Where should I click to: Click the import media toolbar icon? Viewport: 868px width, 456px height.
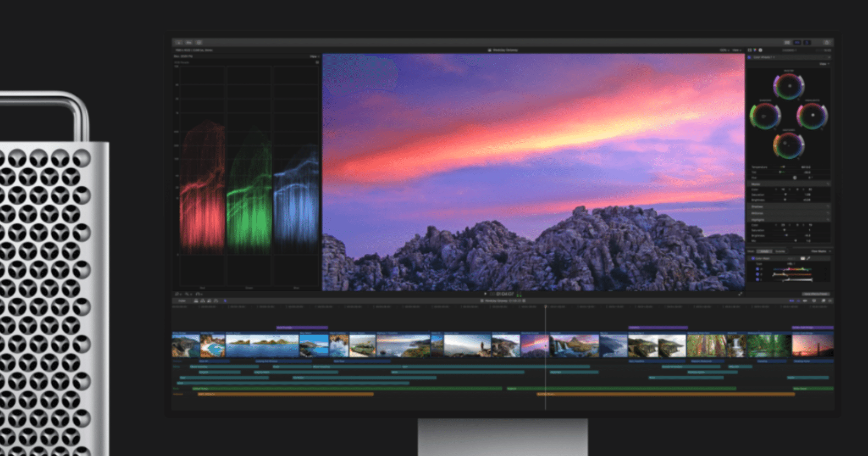179,42
